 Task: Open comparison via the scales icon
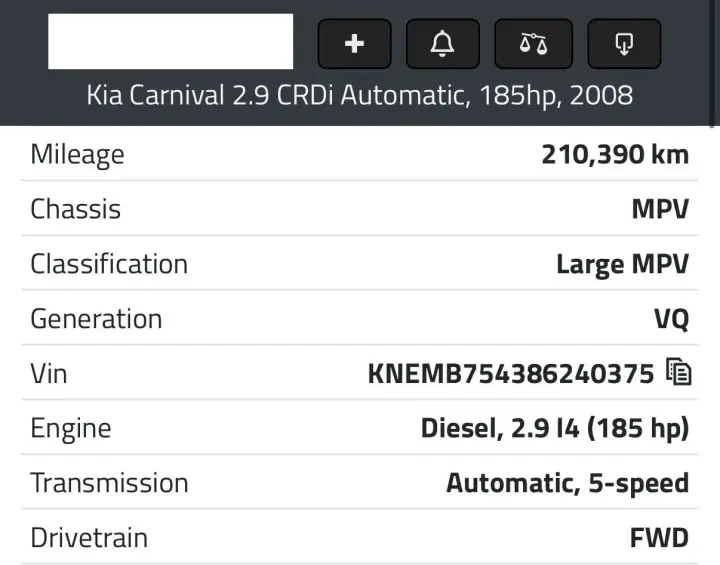pos(533,44)
